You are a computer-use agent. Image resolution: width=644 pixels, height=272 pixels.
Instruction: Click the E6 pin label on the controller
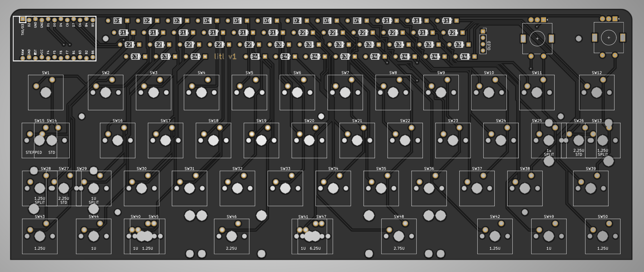(x=80, y=25)
